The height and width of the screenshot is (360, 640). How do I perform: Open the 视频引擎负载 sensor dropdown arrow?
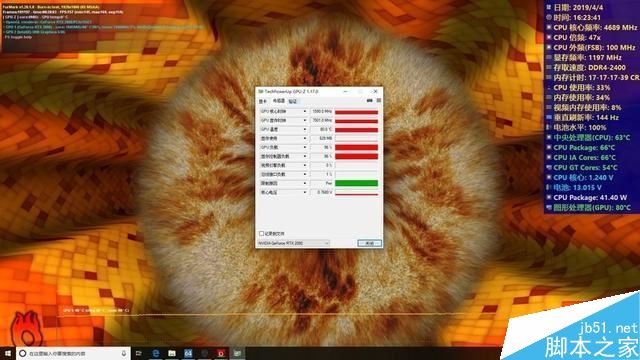coord(304,165)
